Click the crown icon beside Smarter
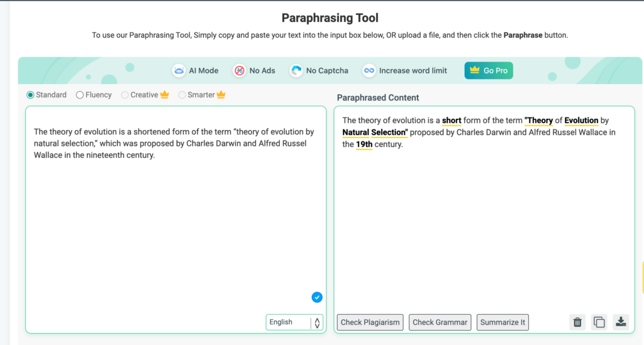644x345 pixels. click(x=221, y=95)
